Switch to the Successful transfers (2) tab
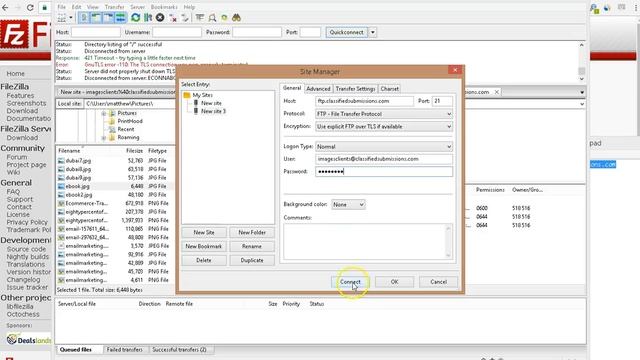 pos(179,350)
